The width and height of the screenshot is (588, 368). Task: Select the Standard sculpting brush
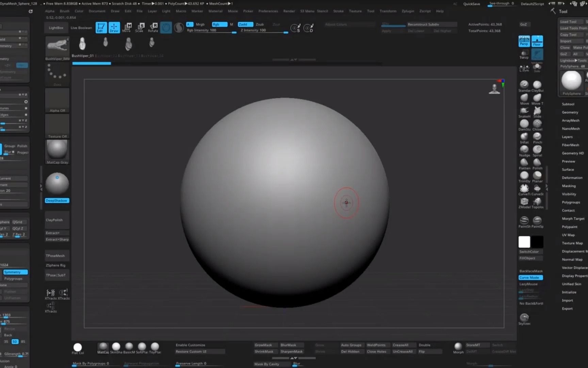[x=524, y=86]
